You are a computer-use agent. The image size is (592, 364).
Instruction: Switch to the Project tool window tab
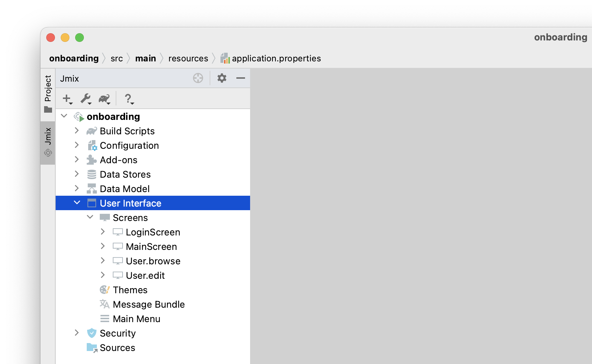coord(48,94)
